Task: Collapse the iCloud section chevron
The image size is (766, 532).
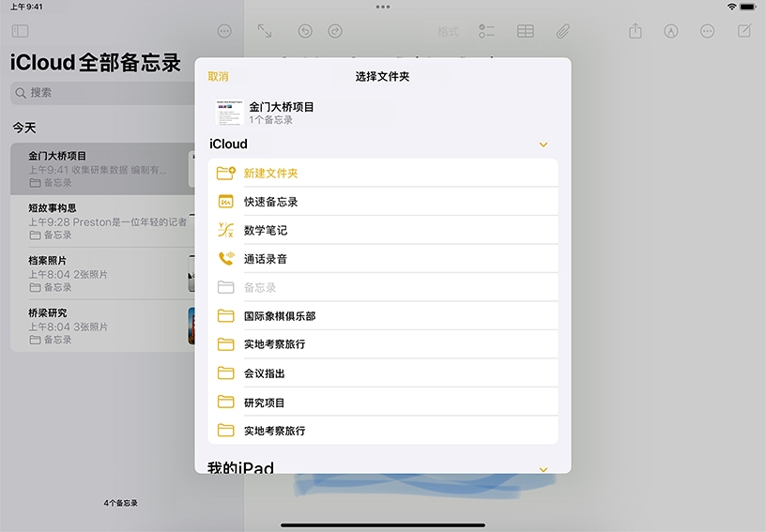Action: [543, 144]
